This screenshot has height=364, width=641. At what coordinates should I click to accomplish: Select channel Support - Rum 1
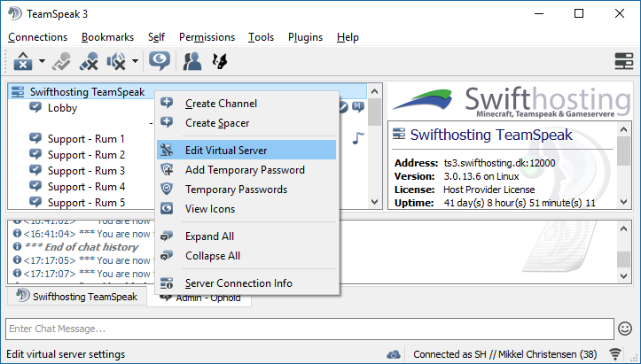86,139
